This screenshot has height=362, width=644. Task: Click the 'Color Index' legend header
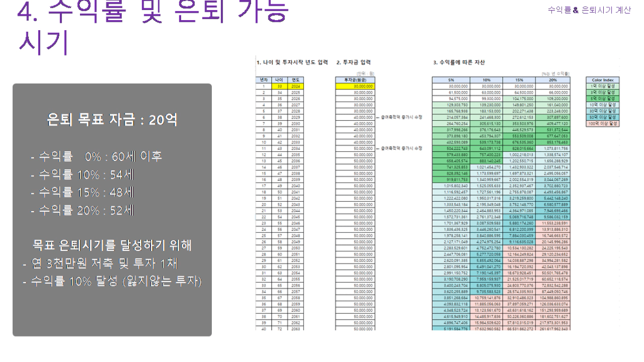604,80
